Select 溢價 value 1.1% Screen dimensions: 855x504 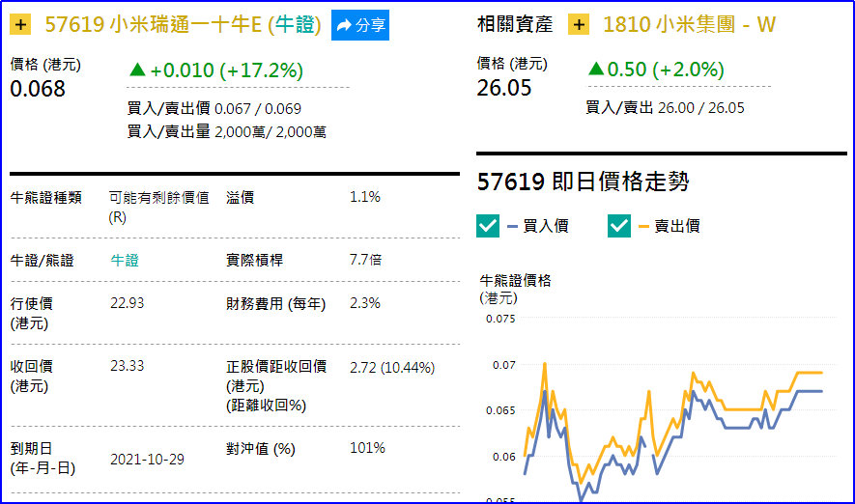pos(365,197)
